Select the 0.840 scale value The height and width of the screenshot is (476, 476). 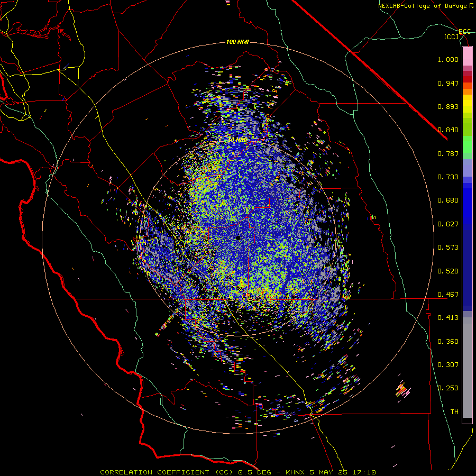coord(448,130)
